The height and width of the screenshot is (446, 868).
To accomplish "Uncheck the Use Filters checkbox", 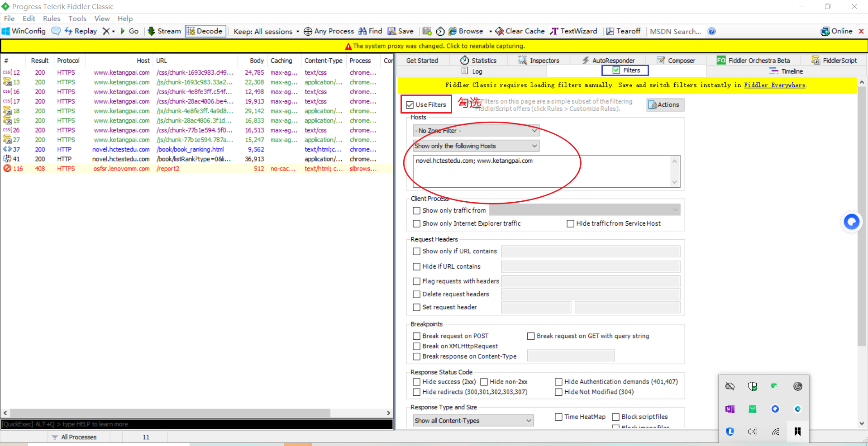I will pyautogui.click(x=410, y=105).
